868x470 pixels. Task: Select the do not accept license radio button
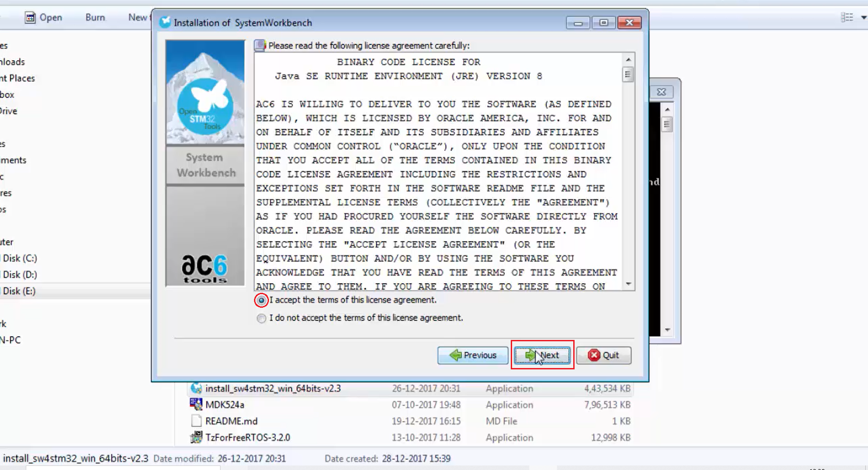pyautogui.click(x=261, y=318)
